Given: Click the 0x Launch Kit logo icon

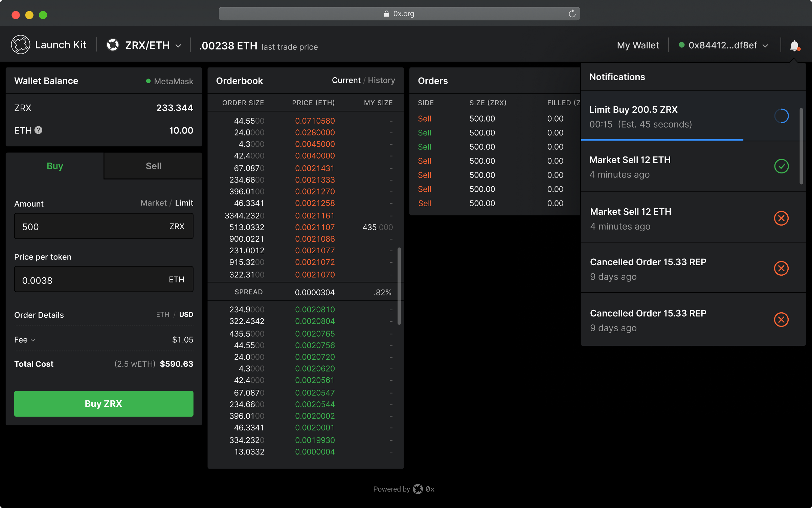Looking at the screenshot, I should 21,45.
